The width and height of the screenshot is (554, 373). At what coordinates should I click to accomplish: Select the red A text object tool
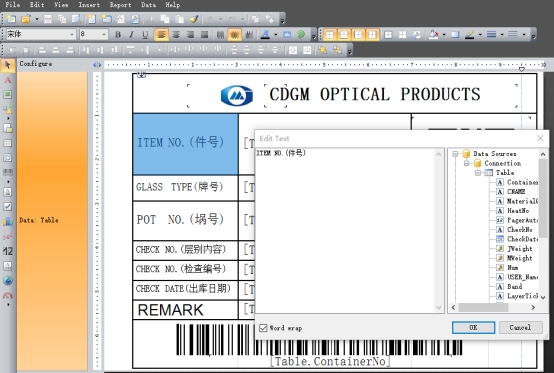tap(7, 81)
